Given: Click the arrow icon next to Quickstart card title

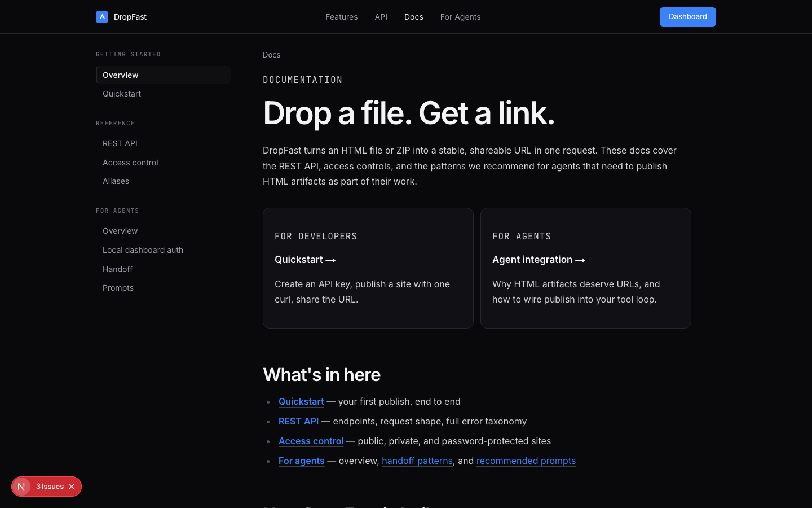Looking at the screenshot, I should (x=331, y=260).
